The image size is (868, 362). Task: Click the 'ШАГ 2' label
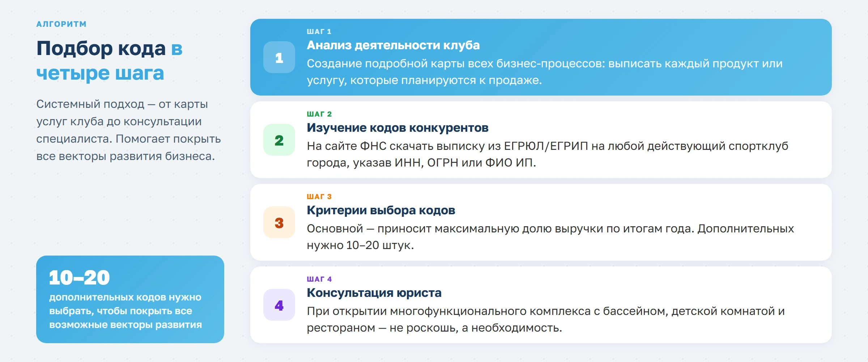point(319,114)
